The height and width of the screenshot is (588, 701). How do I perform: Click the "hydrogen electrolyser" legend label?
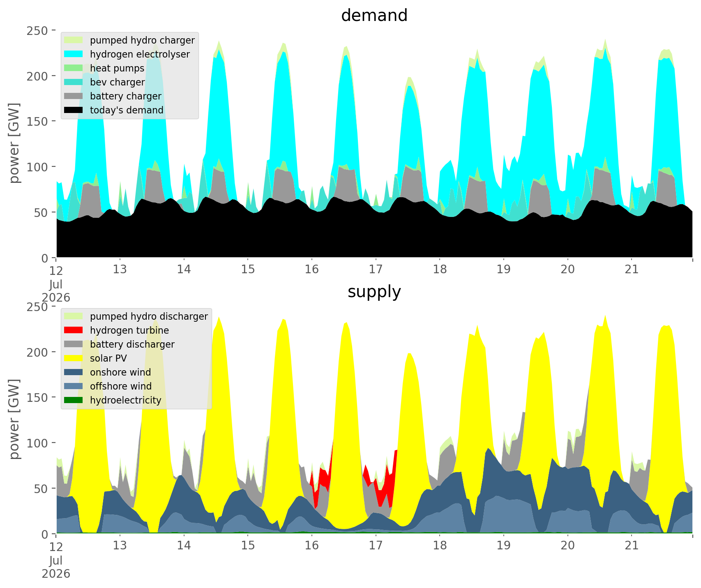140,55
